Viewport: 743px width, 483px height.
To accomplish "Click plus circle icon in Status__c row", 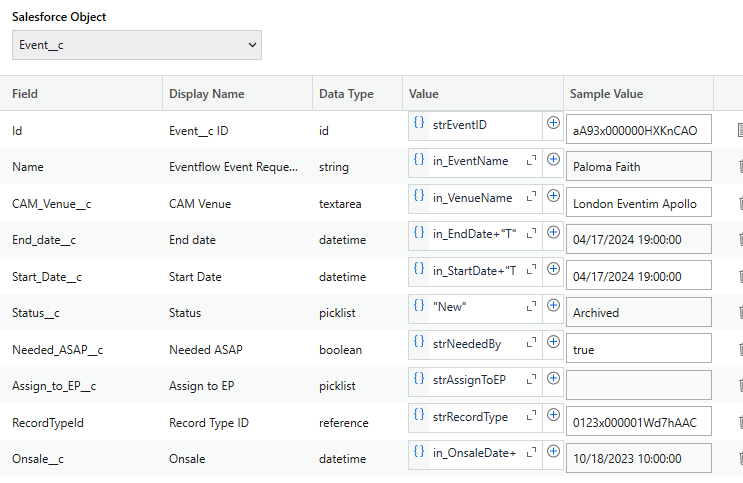I will [553, 305].
